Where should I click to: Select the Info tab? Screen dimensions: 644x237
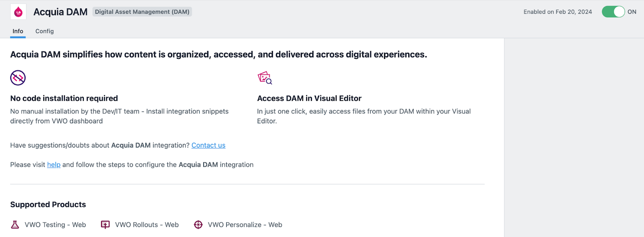pos(18,31)
